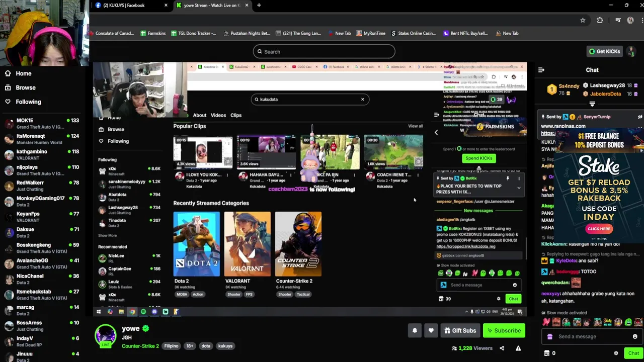Open ItsMorenaqt channel in sidebar
Screen dimensions: 644x362
tap(42, 139)
